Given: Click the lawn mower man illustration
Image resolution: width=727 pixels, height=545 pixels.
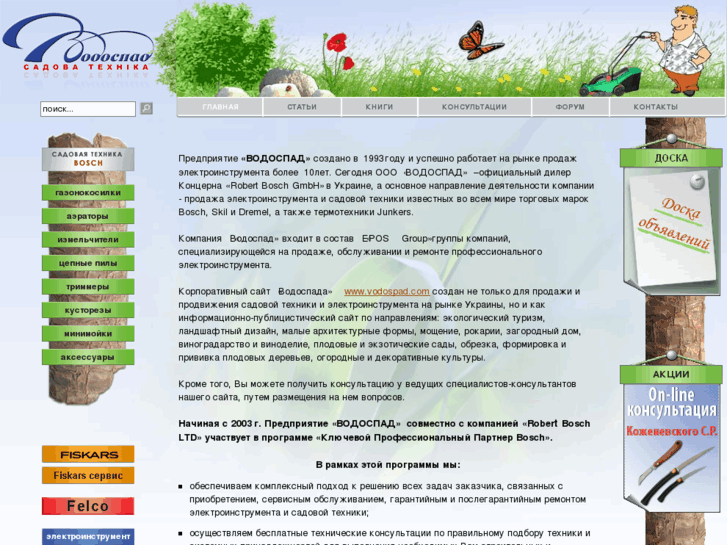Looking at the screenshot, I should coord(646,50).
